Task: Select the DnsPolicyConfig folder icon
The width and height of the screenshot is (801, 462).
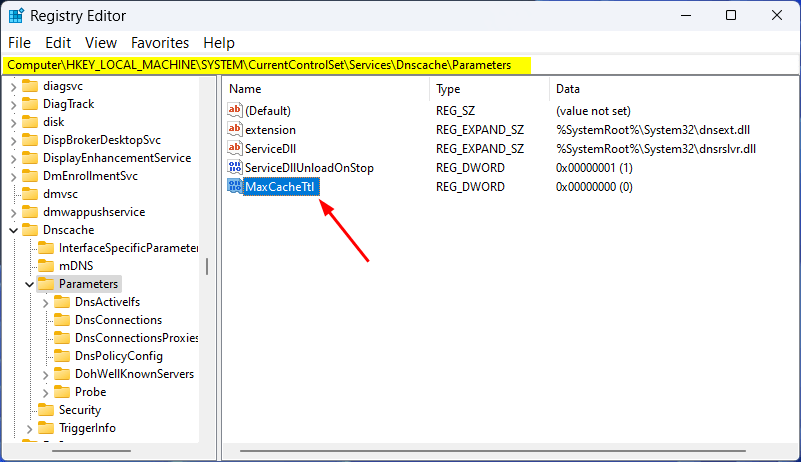Action: [x=62, y=356]
